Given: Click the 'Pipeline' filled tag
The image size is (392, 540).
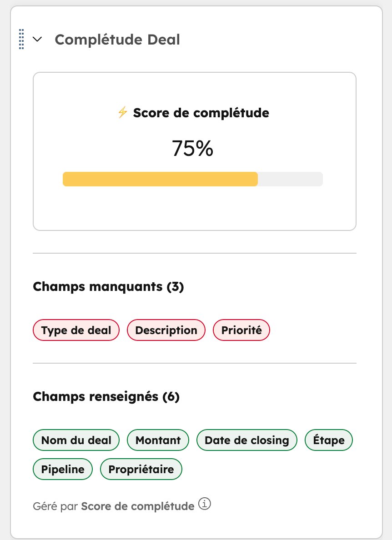Looking at the screenshot, I should 63,469.
